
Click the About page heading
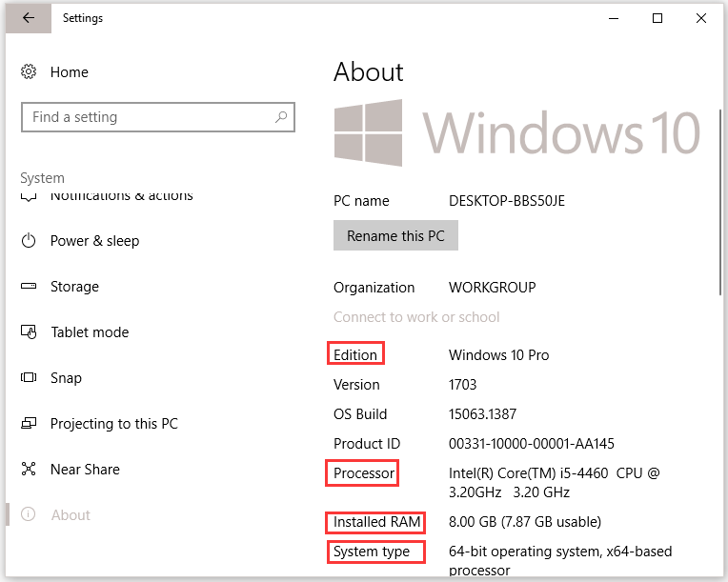[x=369, y=72]
